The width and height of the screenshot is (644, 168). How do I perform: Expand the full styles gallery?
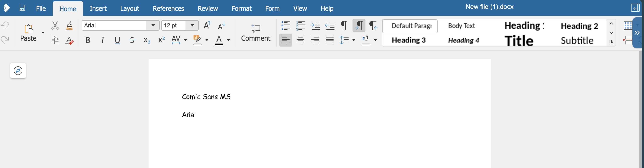(611, 42)
